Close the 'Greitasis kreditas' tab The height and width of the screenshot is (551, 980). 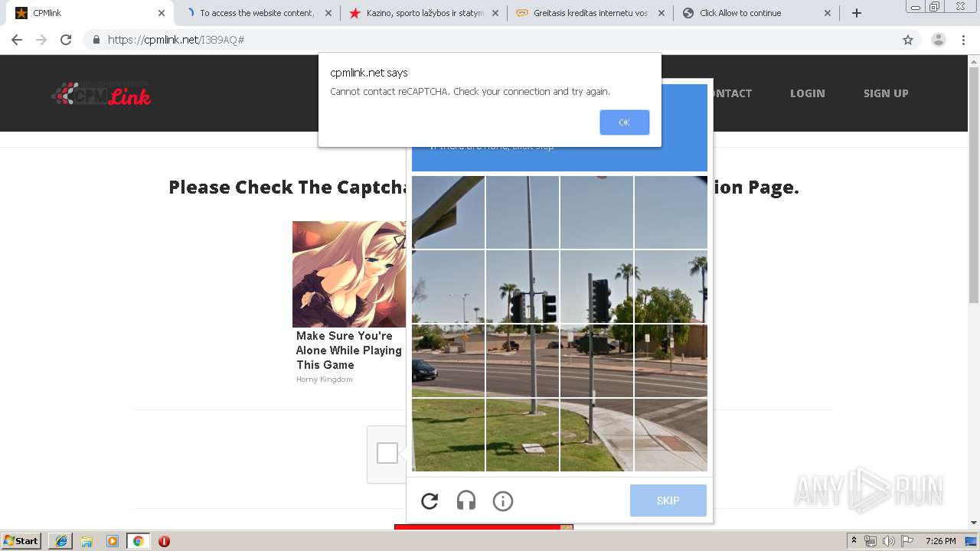click(x=661, y=13)
